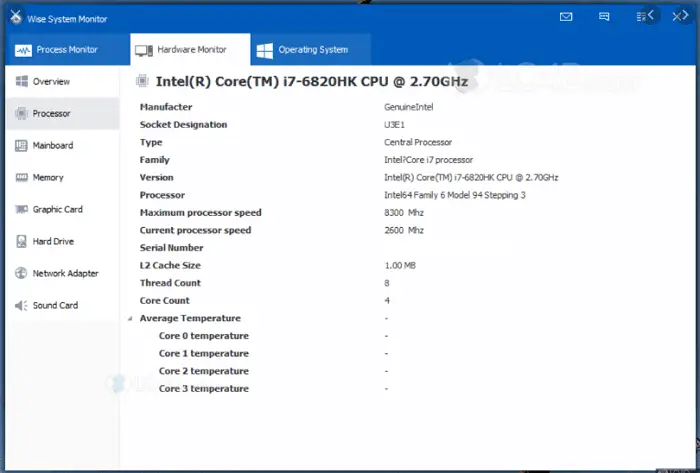This screenshot has width=700, height=473.
Task: Select the Average Temperature label
Action: 190,318
